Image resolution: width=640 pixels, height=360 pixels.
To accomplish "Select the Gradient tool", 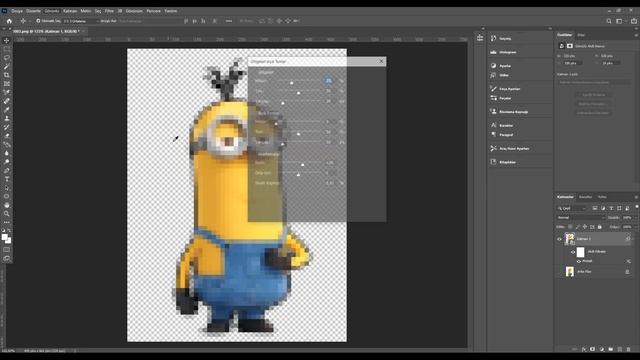I will tap(7, 144).
